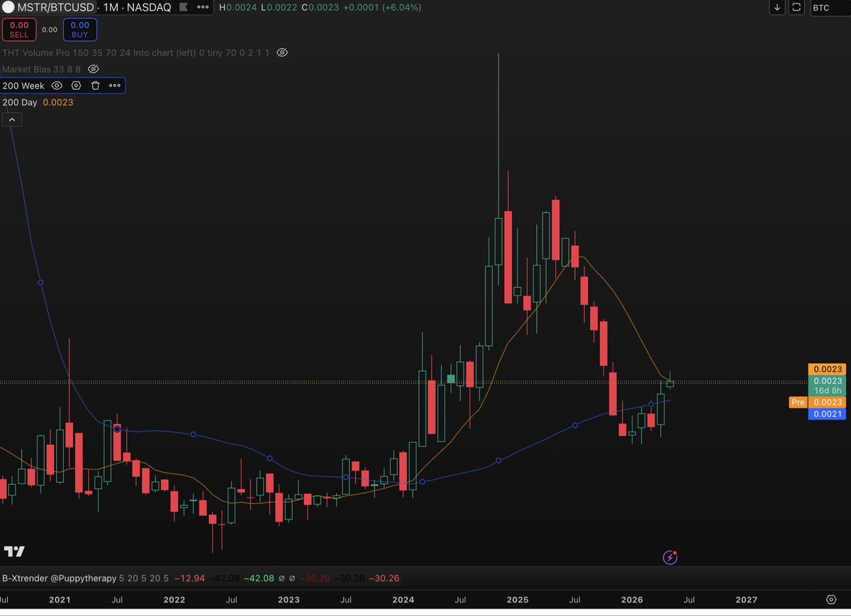851x616 pixels.
Task: Open time axis settings gear
Action: point(831,600)
